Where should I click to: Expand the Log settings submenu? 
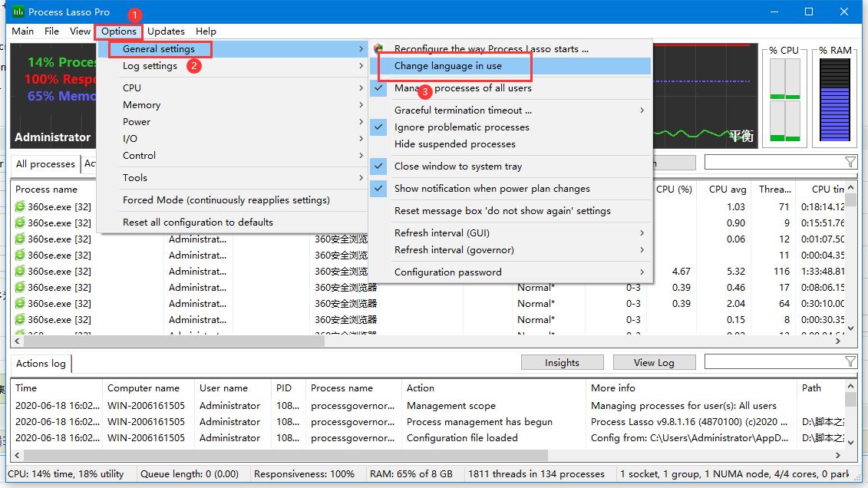pyautogui.click(x=232, y=66)
